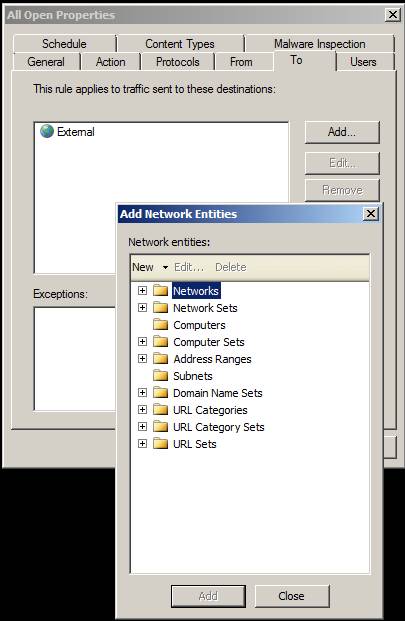
Task: Click Close in Add Network Entities
Action: tap(292, 596)
